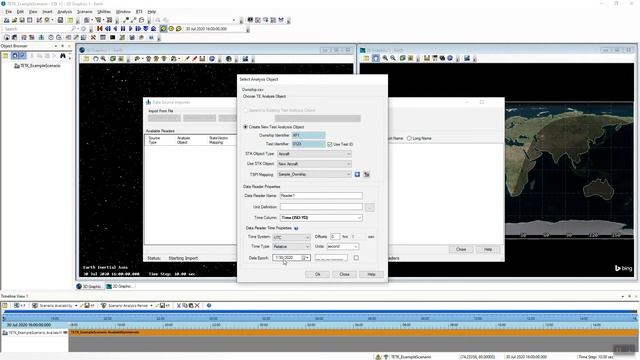
Task: Select the Long Name radio button
Action: pyautogui.click(x=409, y=138)
